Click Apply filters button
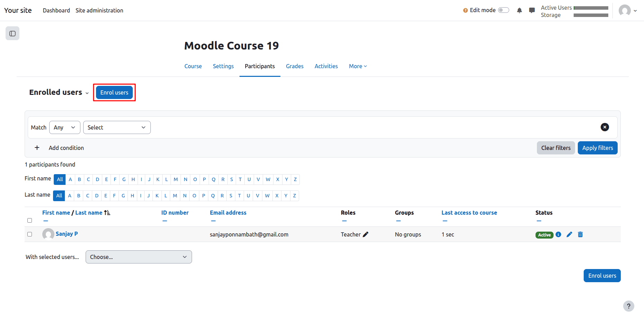 pyautogui.click(x=598, y=148)
